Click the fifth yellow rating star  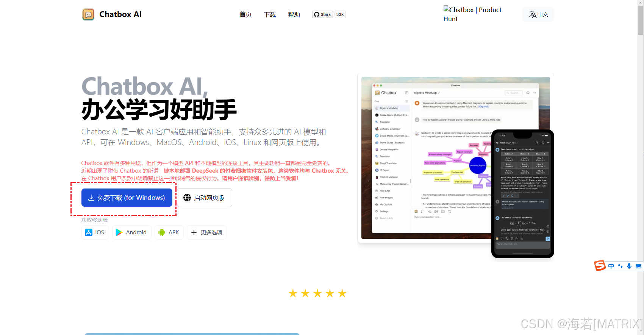[x=342, y=293]
